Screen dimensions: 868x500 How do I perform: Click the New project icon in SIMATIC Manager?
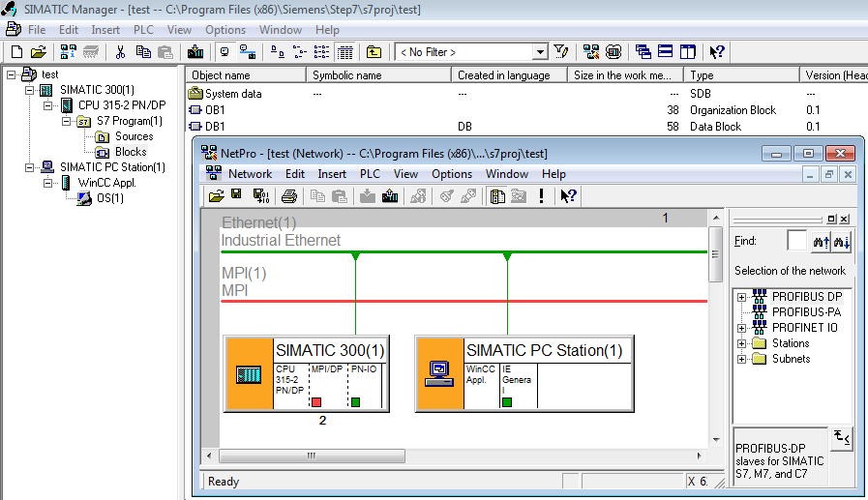[17, 52]
